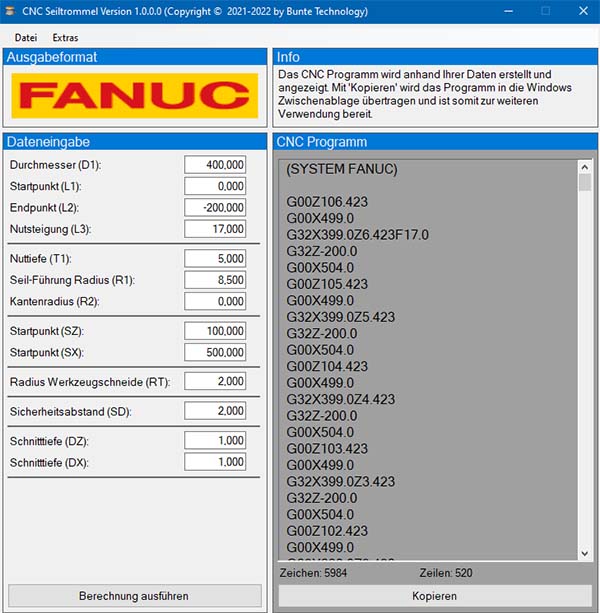Click the Ausgabeformat panel header
600x613 pixels.
pyautogui.click(x=135, y=57)
